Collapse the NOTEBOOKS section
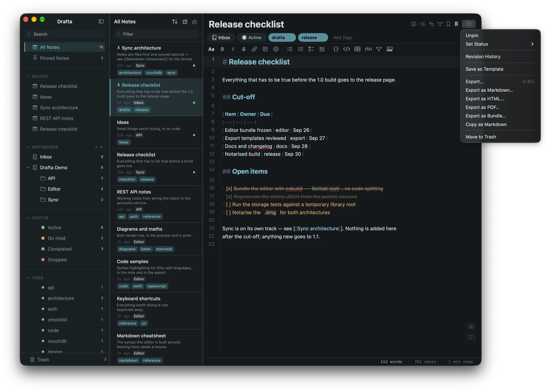The width and height of the screenshot is (549, 392). click(x=28, y=147)
